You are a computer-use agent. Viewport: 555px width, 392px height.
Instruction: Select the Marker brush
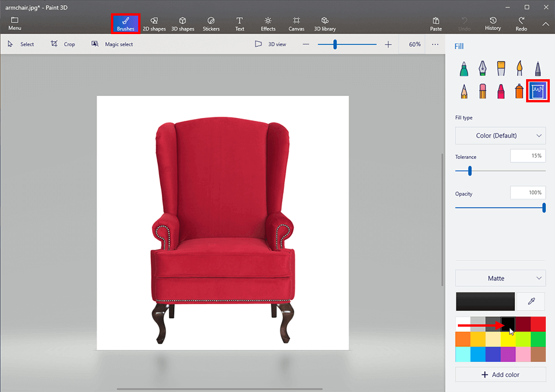(464, 68)
